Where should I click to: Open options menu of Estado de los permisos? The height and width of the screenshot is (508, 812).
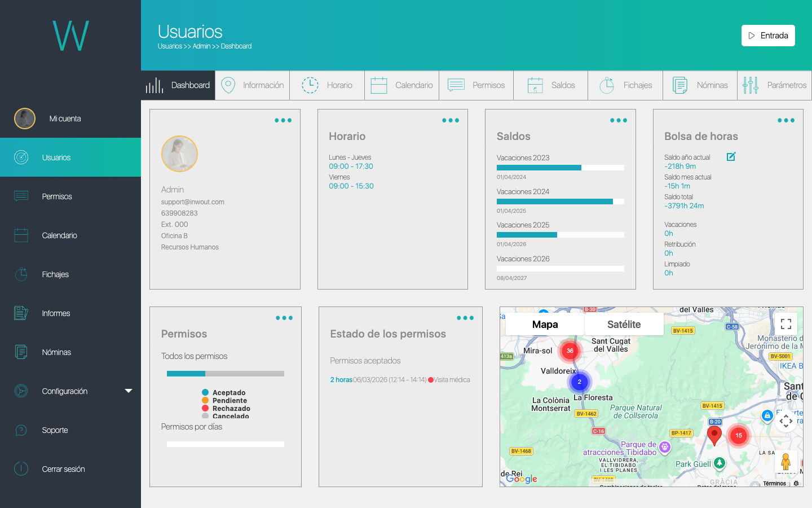point(465,318)
